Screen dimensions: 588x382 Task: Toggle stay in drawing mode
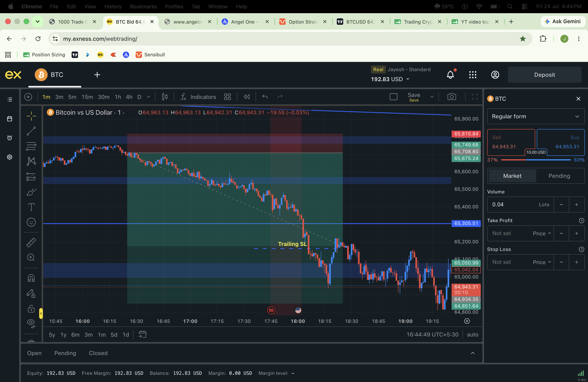coord(31,293)
